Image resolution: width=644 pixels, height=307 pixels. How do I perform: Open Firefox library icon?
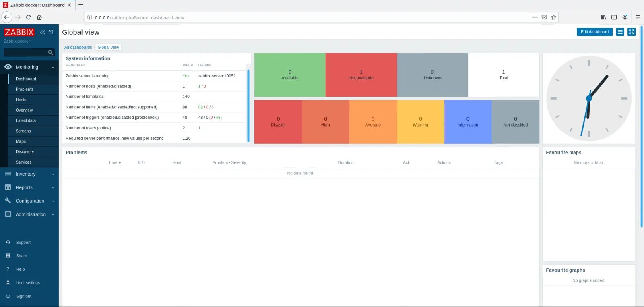[603, 17]
